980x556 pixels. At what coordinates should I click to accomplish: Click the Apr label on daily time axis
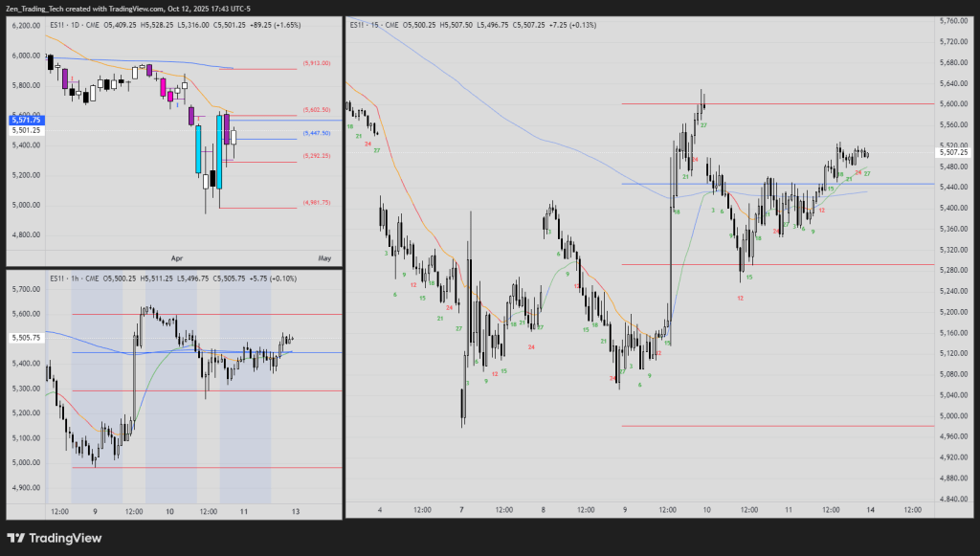[x=176, y=258]
